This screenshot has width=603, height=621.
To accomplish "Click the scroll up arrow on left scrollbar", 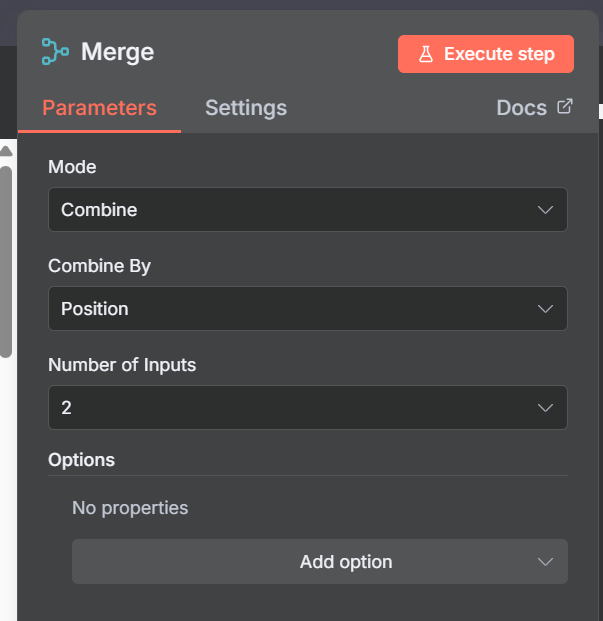I will point(5,152).
